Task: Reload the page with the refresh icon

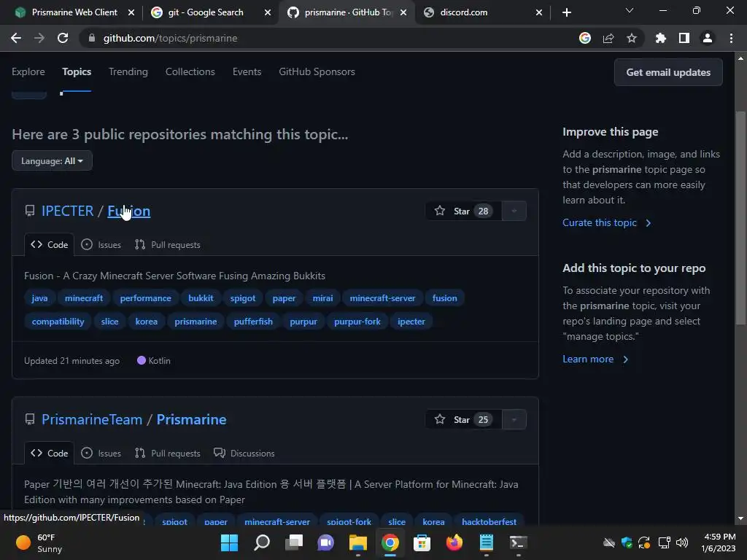Action: 63,38
